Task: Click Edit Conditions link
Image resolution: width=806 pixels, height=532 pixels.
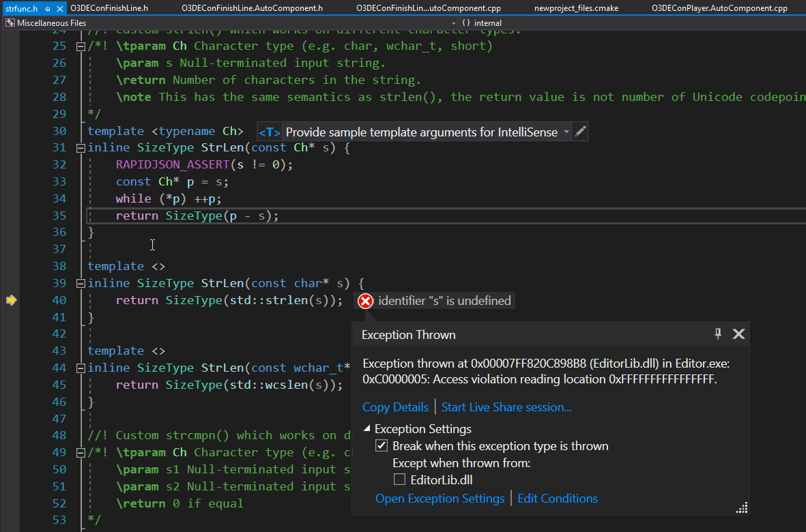Action: point(558,499)
